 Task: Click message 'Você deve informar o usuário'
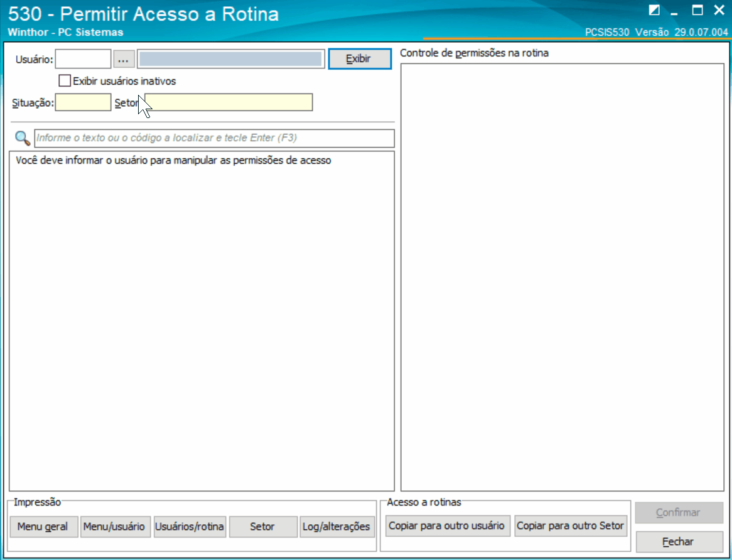pos(173,161)
